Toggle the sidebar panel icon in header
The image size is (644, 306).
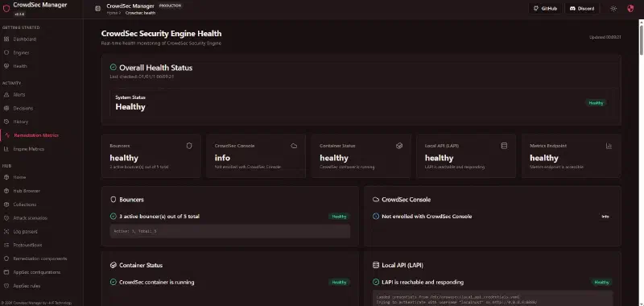click(97, 8)
